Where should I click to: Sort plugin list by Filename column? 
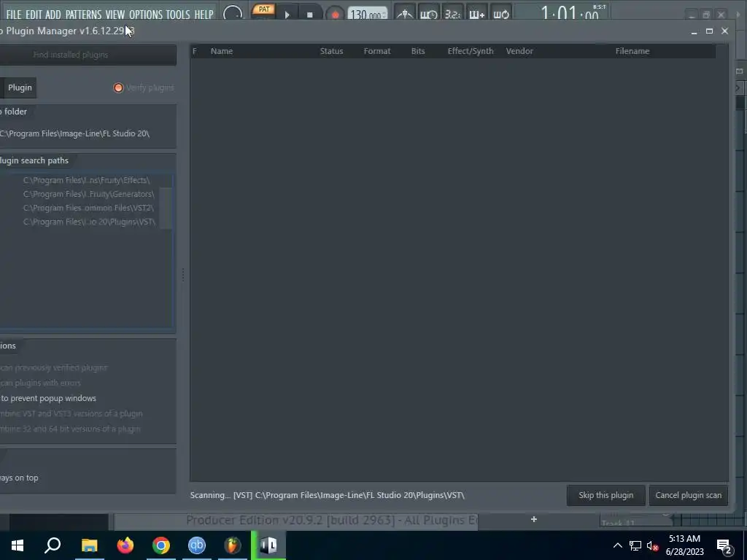point(632,51)
